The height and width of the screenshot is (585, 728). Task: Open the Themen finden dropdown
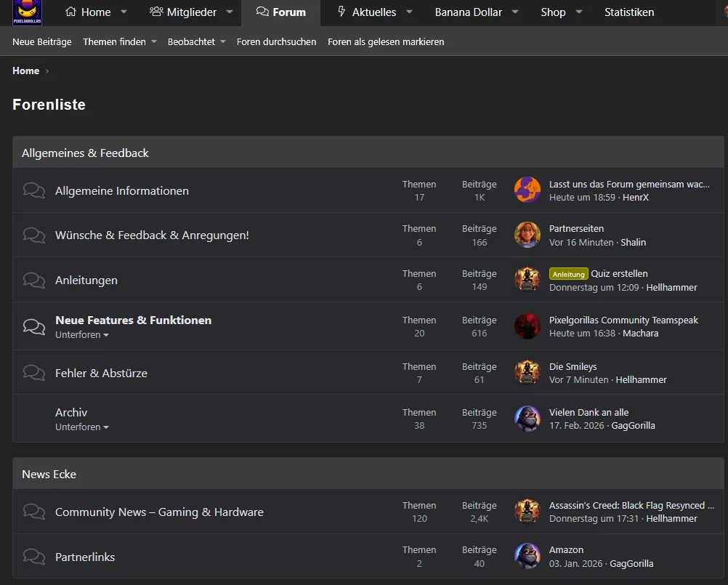[120, 42]
